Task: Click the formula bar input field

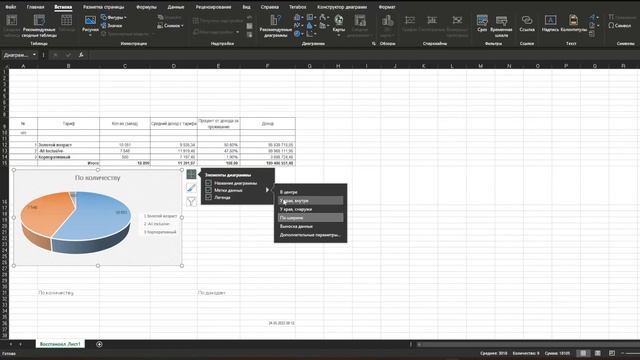Action: tap(363, 55)
